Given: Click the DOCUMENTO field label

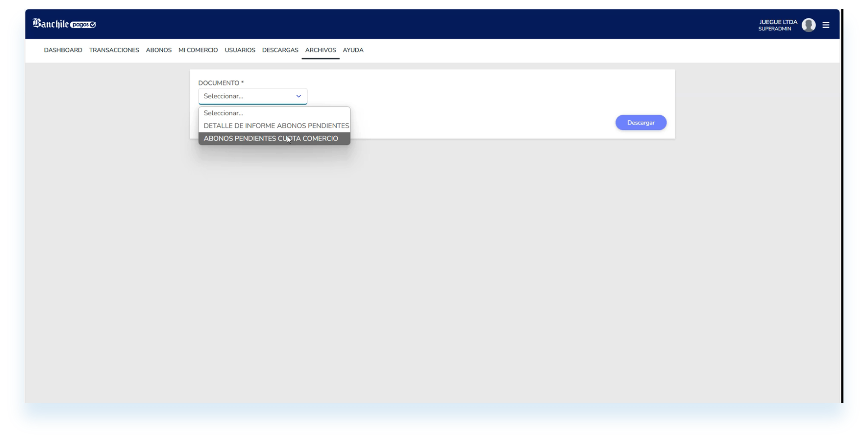Looking at the screenshot, I should pos(221,83).
